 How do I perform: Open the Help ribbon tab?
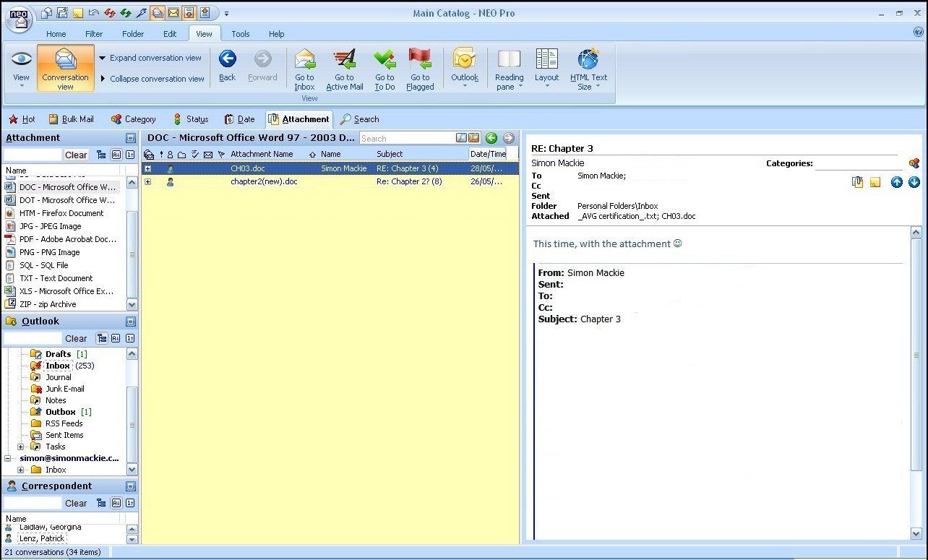[277, 34]
